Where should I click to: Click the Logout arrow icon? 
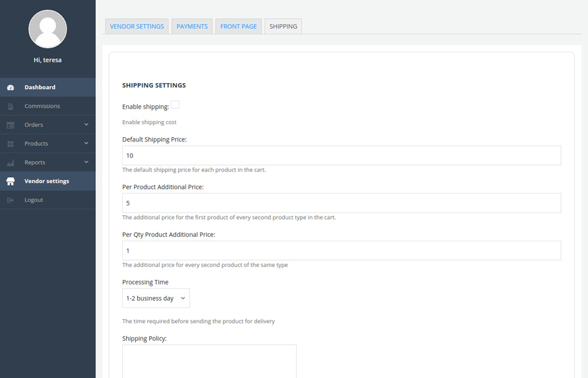(x=10, y=200)
